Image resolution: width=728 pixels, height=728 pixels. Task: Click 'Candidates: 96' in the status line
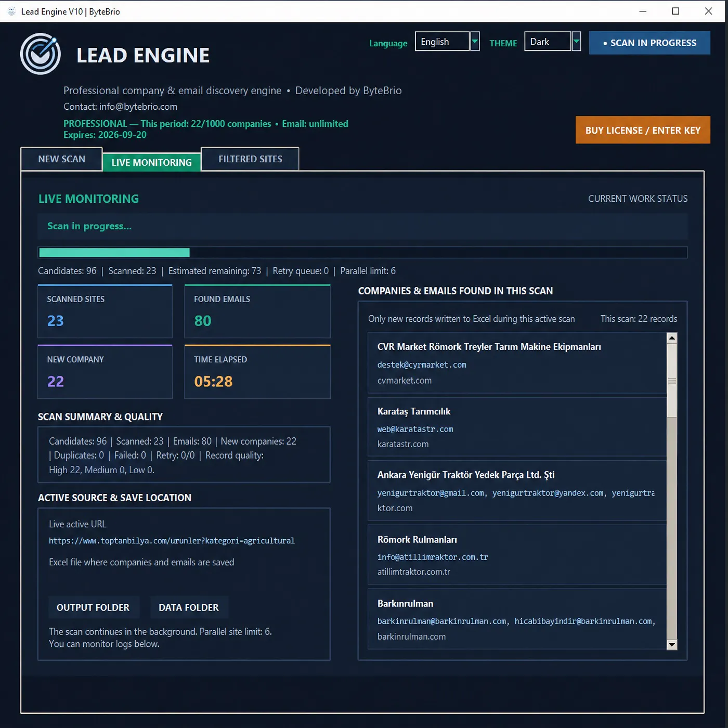[x=67, y=271]
